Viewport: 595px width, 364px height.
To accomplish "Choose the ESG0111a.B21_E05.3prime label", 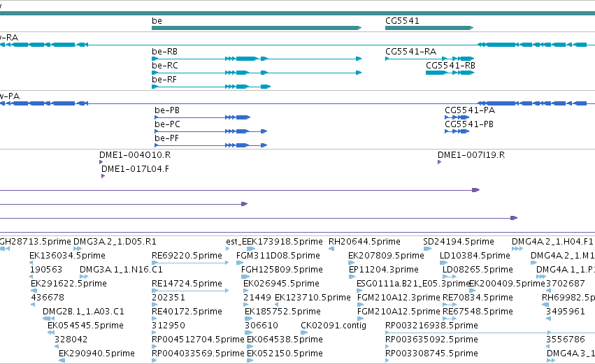I will coord(413,284).
